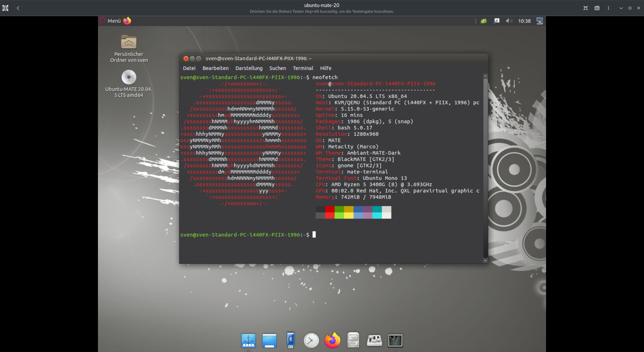Screen dimensions: 644x352
Task: Click the terminal icon in the dock
Action: [395, 341]
